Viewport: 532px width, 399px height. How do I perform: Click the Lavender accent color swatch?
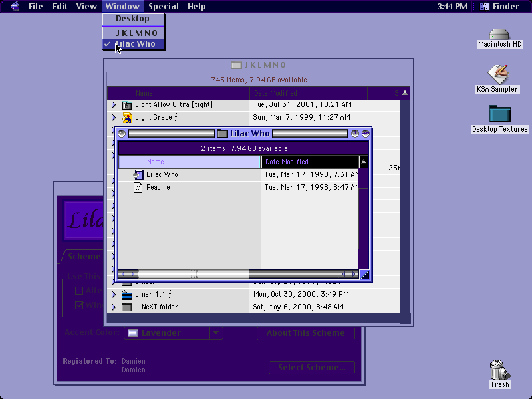[133, 333]
